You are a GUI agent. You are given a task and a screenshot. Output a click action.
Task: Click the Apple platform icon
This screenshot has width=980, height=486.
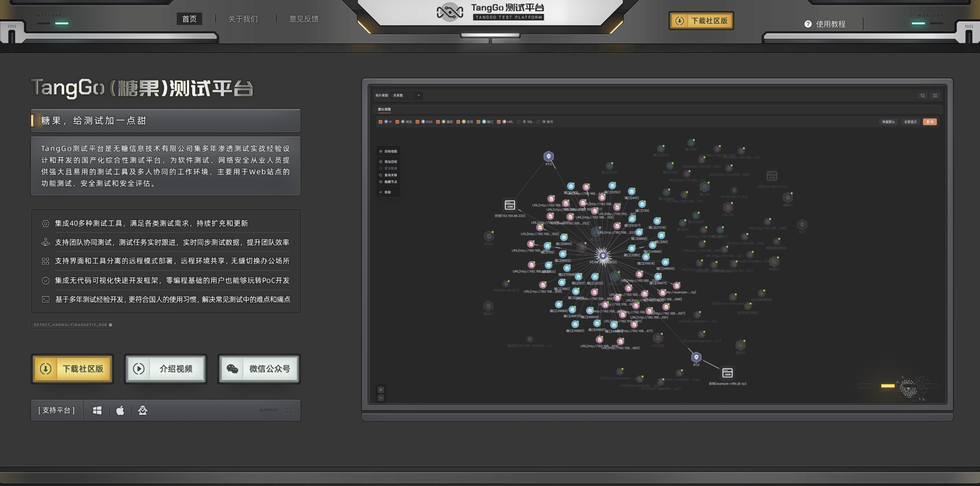120,410
